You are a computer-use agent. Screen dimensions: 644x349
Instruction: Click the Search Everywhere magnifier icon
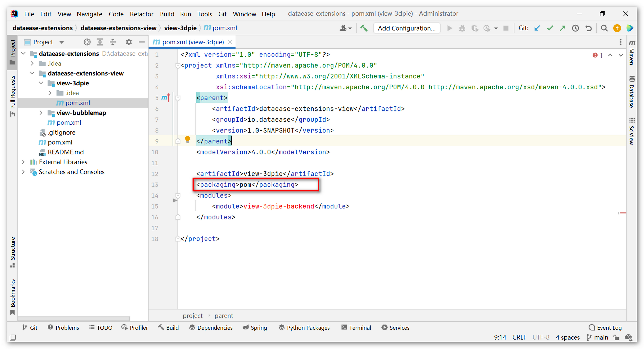[604, 28]
